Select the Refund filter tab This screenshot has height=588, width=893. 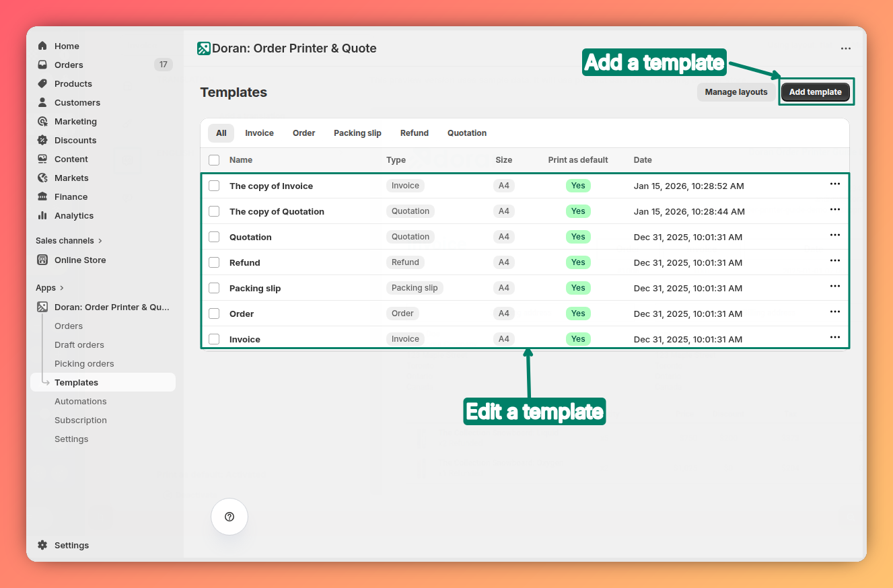coord(414,133)
